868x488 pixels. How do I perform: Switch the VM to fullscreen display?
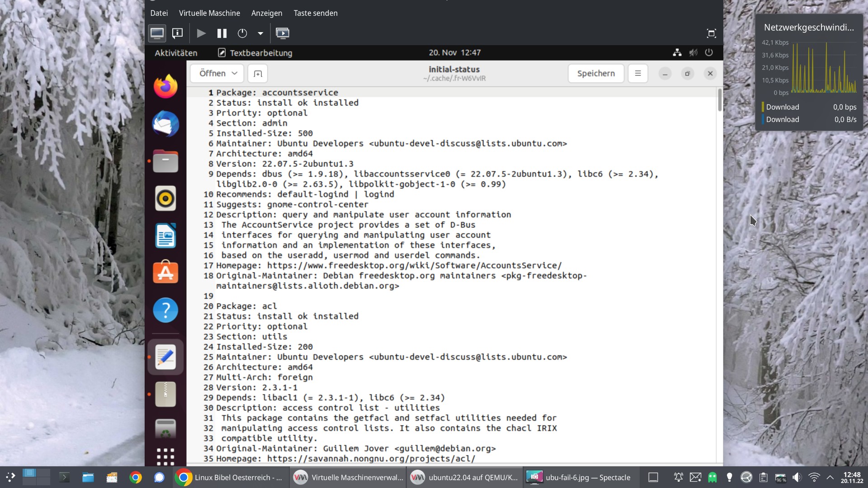pos(711,33)
